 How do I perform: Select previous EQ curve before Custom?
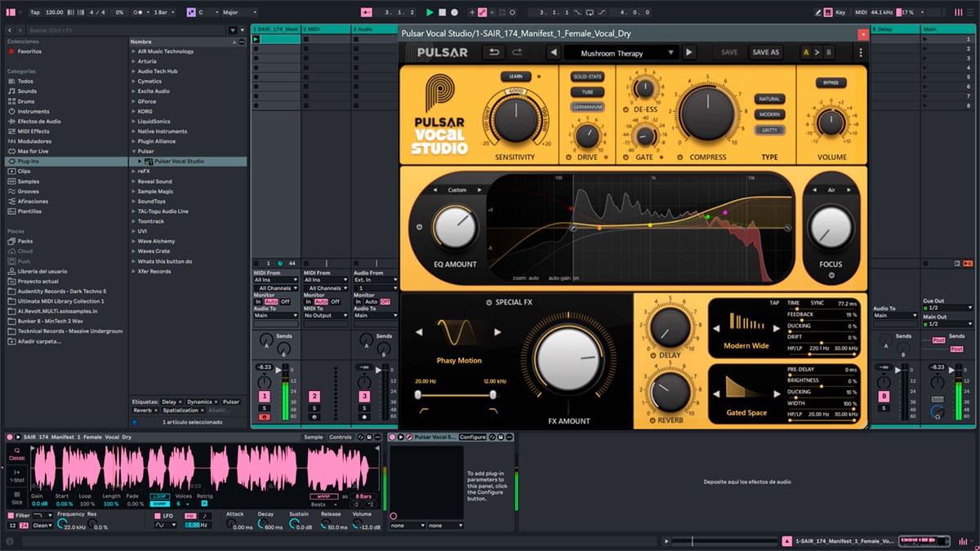click(436, 190)
